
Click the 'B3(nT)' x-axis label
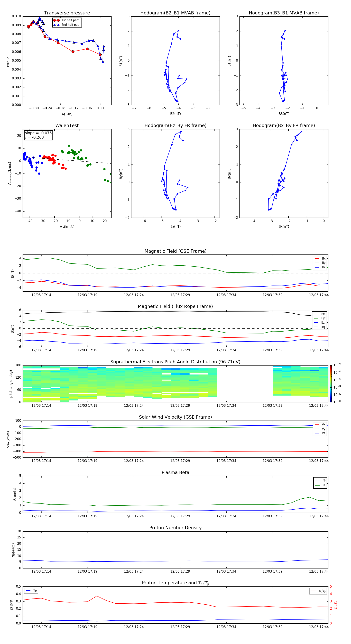point(284,114)
